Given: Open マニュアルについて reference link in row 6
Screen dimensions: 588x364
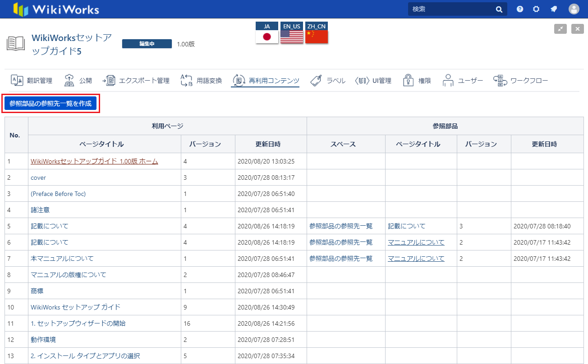Looking at the screenshot, I should click(416, 242).
